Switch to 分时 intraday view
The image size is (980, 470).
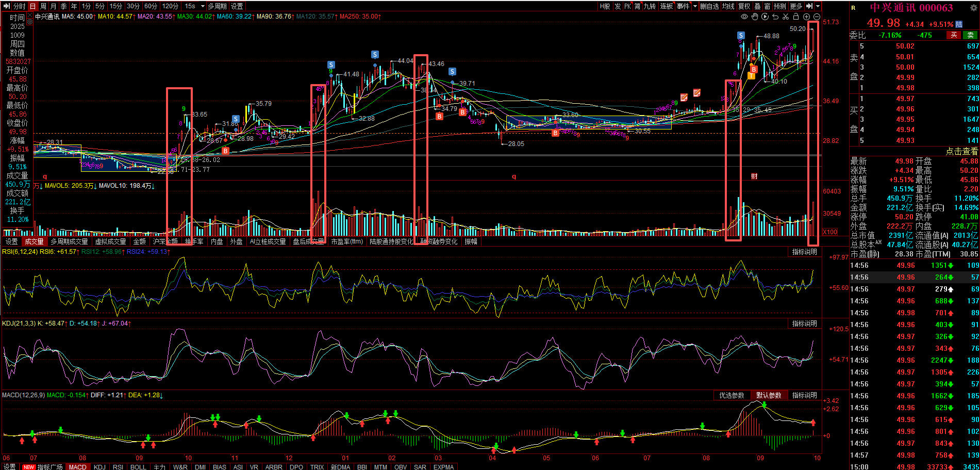coord(19,6)
